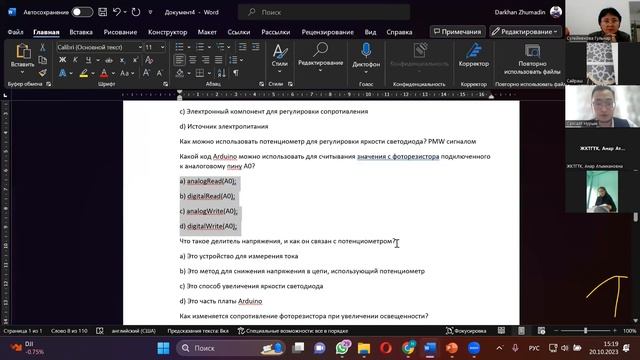
Task: Apply Text Effects blue A icon
Action: tap(62, 73)
